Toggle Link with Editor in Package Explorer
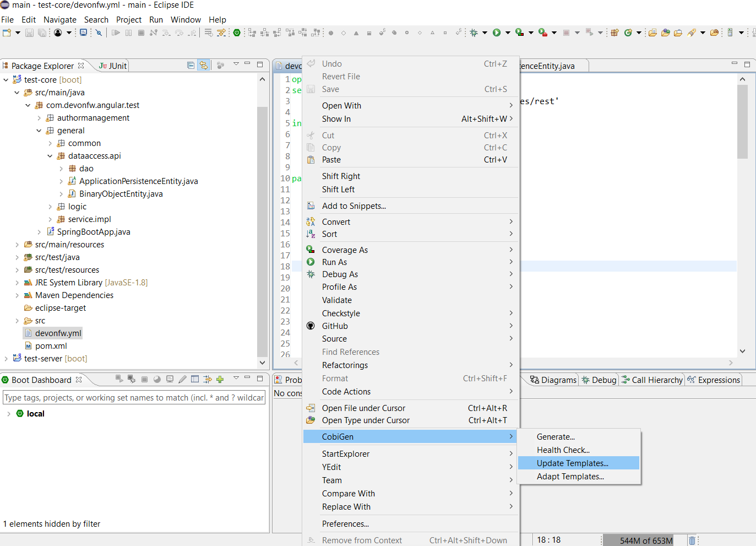Image resolution: width=756 pixels, height=546 pixels. click(x=204, y=66)
